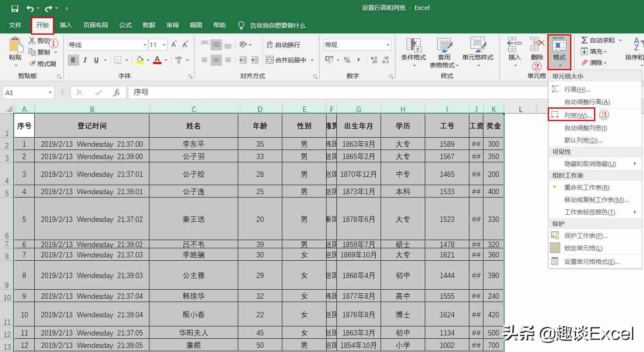Screen dimensions: 644x352
Task: Toggle the Middle Align vertical alignment
Action: point(216,45)
